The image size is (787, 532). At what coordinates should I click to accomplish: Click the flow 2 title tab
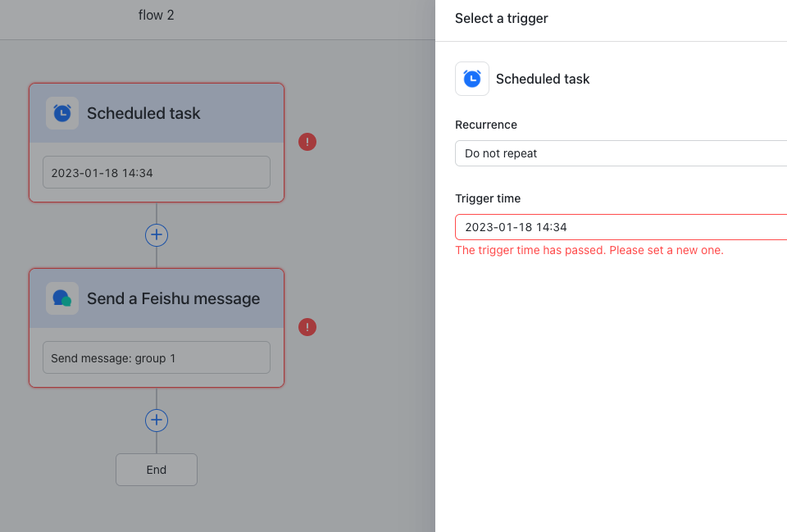[156, 15]
